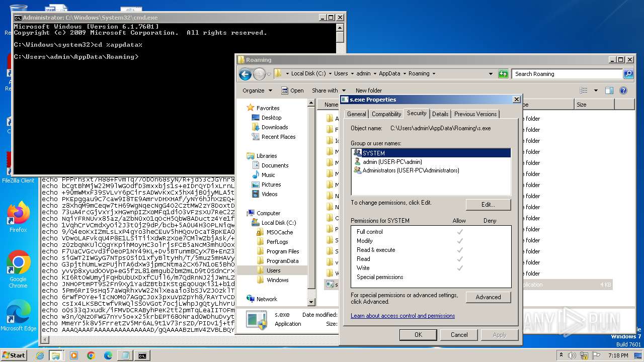Open the Organize dropdown menu

point(257,90)
